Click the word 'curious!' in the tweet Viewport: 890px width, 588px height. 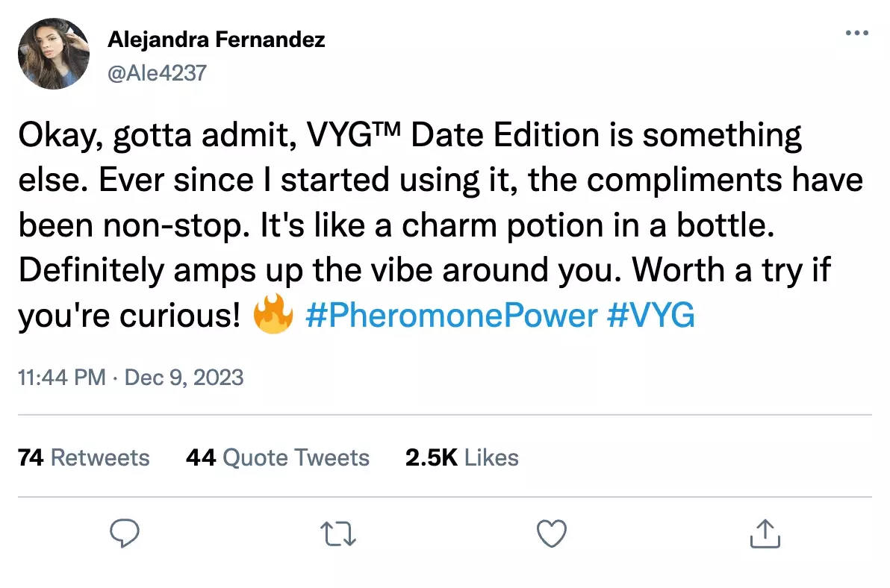[179, 315]
